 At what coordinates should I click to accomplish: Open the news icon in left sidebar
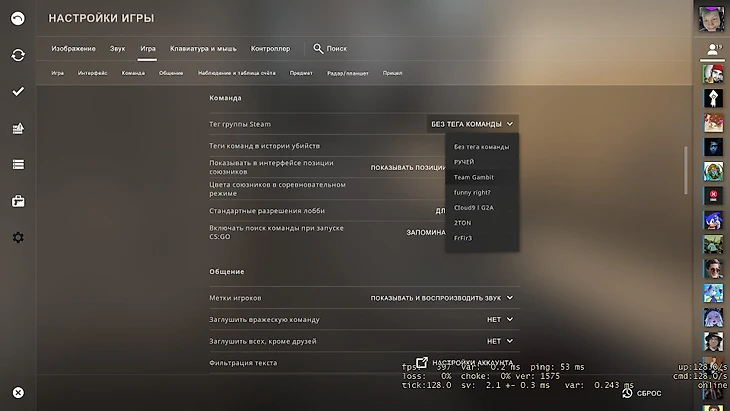(x=18, y=128)
